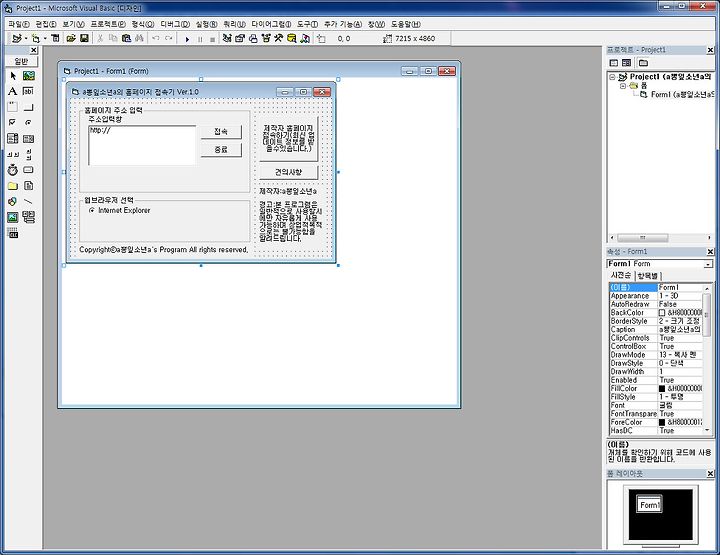The height and width of the screenshot is (555, 720).
Task: Collapse the 폼 folder node
Action: point(623,86)
